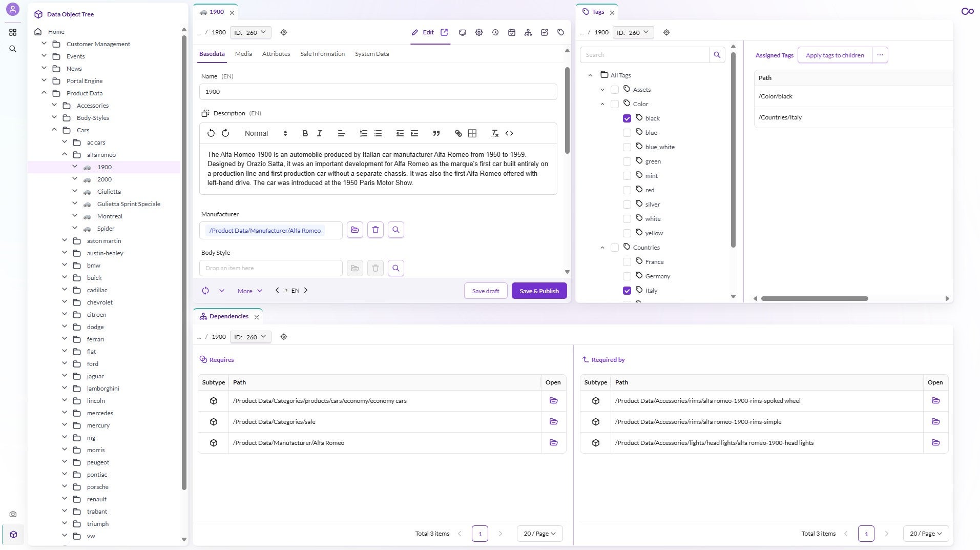980x550 pixels.
Task: Check the silver color tag
Action: click(x=627, y=205)
